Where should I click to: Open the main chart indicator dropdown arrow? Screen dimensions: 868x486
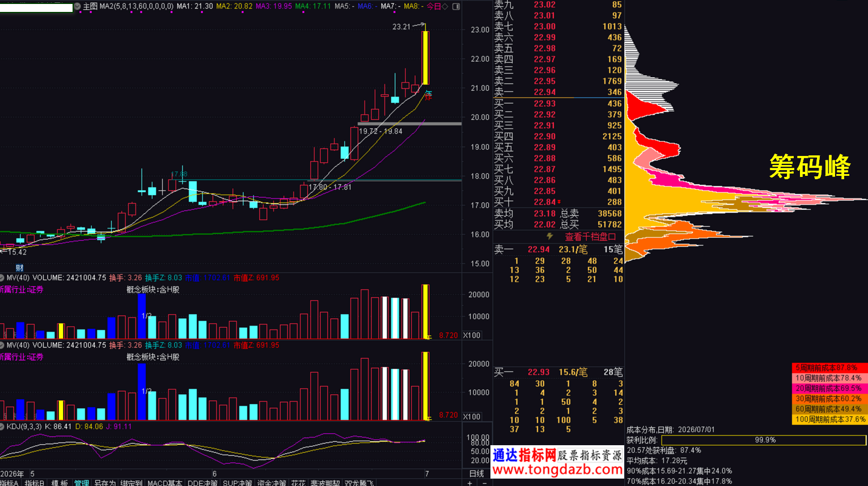tap(78, 6)
